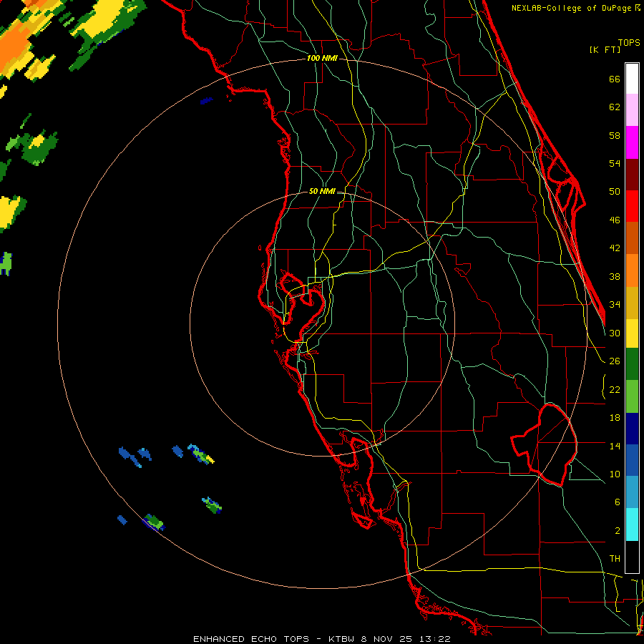Click the dark green legend color band
644x644 pixels.
(632, 364)
